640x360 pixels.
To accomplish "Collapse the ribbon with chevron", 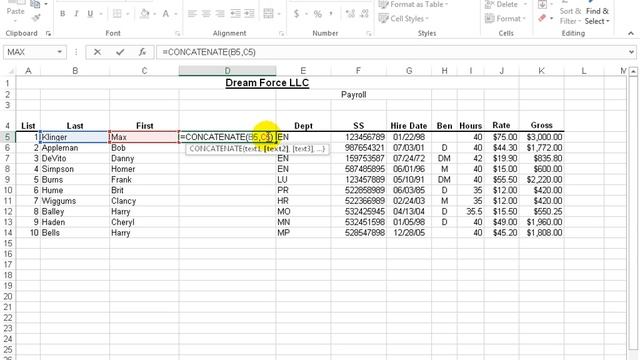I will coord(631,33).
